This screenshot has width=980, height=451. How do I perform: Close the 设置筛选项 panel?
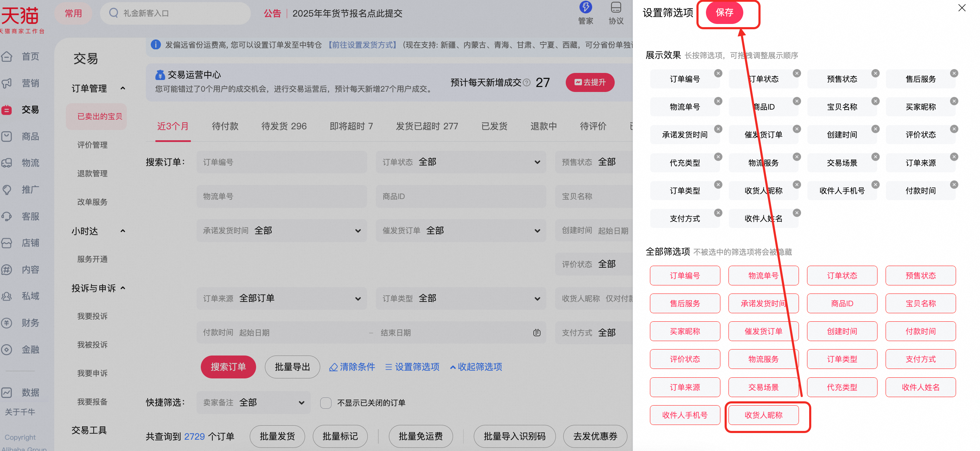[962, 8]
